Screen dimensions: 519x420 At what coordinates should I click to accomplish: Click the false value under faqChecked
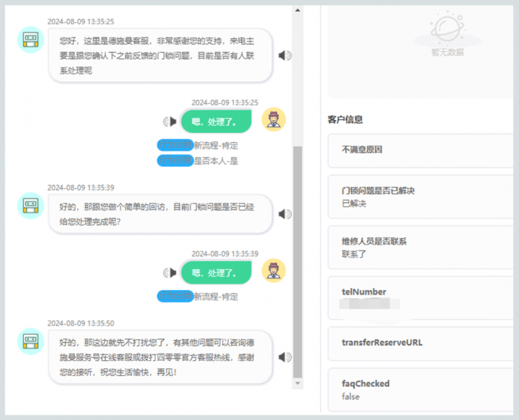coord(350,397)
